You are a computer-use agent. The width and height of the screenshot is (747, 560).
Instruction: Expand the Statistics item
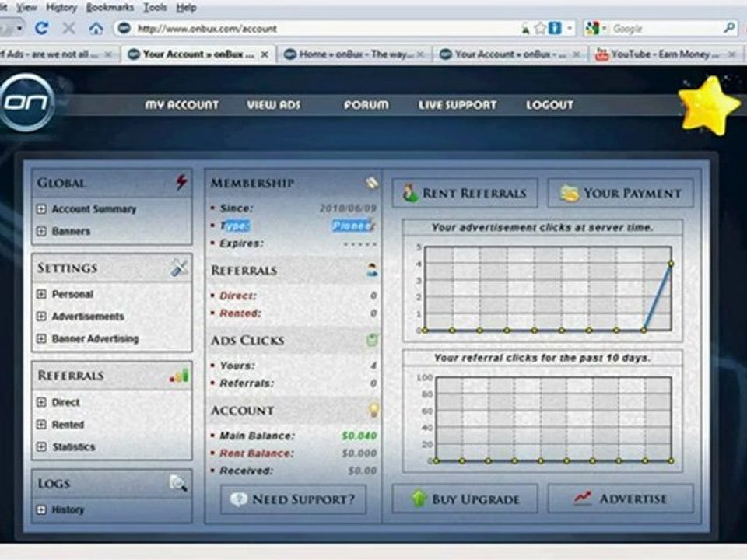point(41,446)
